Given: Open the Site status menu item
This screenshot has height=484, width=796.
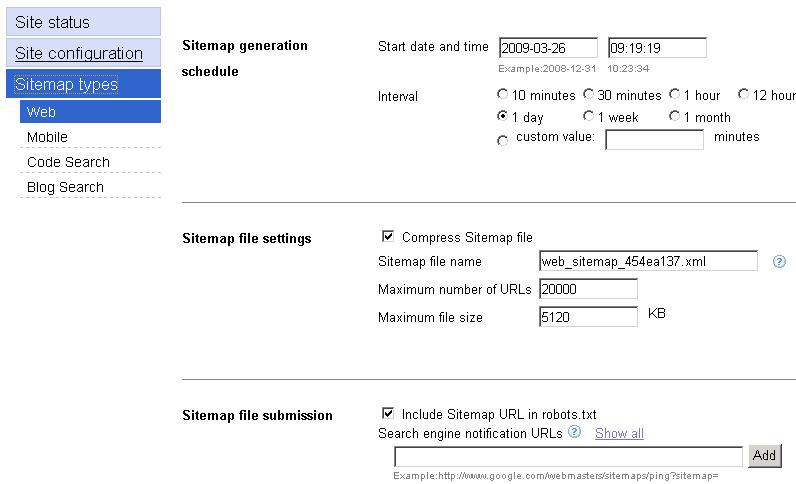Looking at the screenshot, I should (x=83, y=22).
